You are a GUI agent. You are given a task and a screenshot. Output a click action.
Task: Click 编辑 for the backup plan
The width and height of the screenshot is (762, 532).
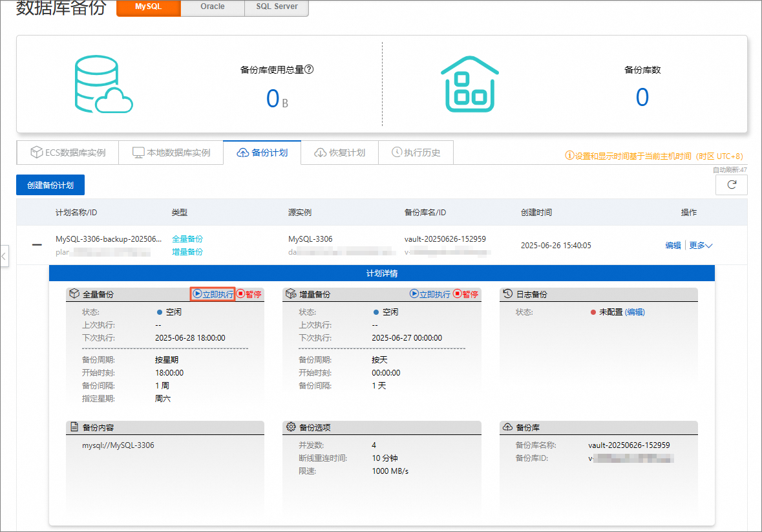click(673, 246)
